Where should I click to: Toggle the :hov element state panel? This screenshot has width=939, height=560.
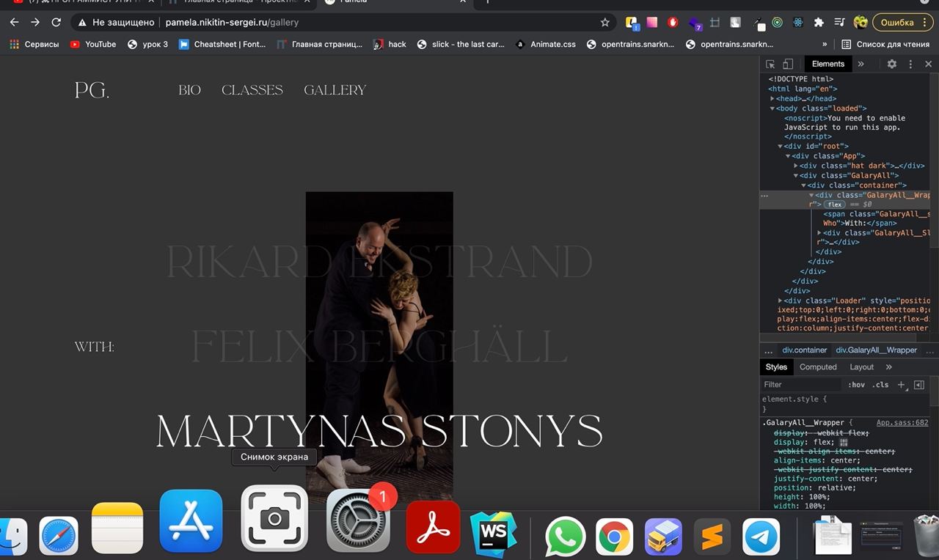856,385
